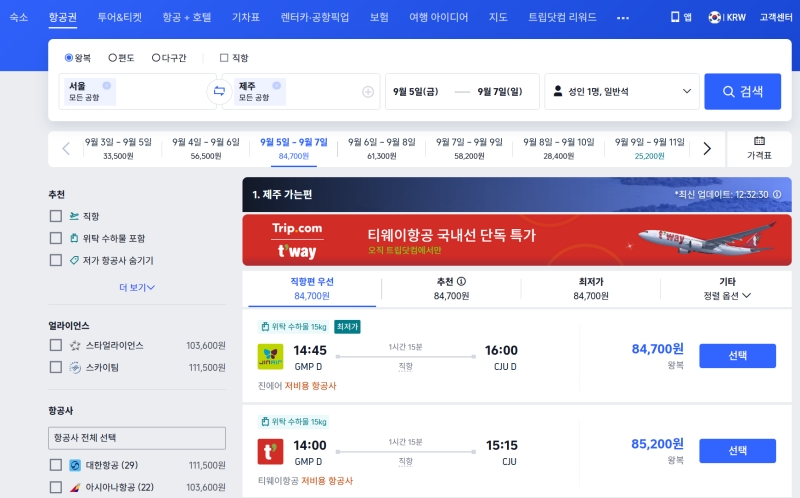
Task: Open the 앱 mobile app icon
Action: click(x=675, y=17)
